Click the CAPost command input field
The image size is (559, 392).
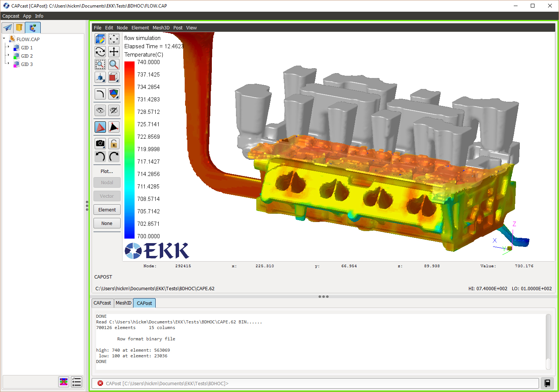pos(315,383)
